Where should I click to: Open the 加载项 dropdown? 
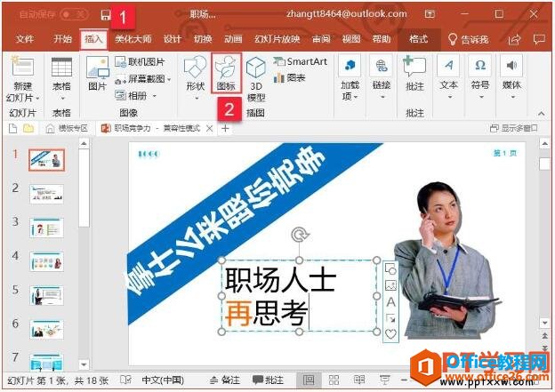coord(350,78)
